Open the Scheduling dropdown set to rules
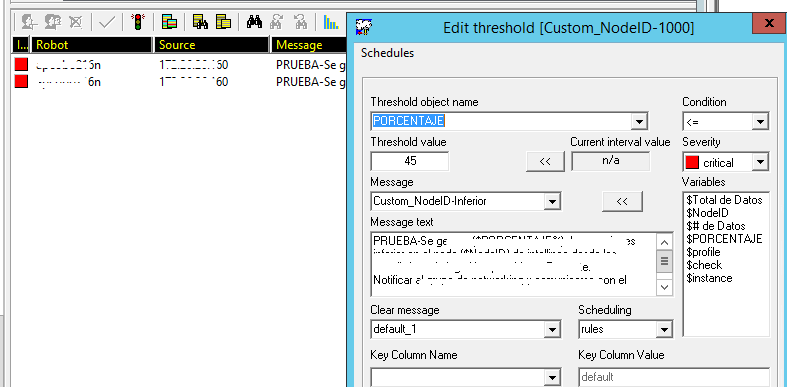787x387 pixels. [x=664, y=330]
